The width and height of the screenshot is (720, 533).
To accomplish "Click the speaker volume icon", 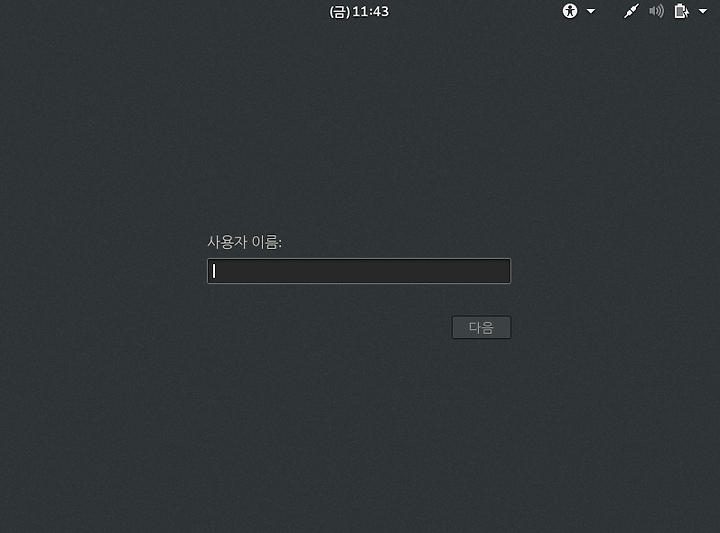I will pyautogui.click(x=656, y=11).
